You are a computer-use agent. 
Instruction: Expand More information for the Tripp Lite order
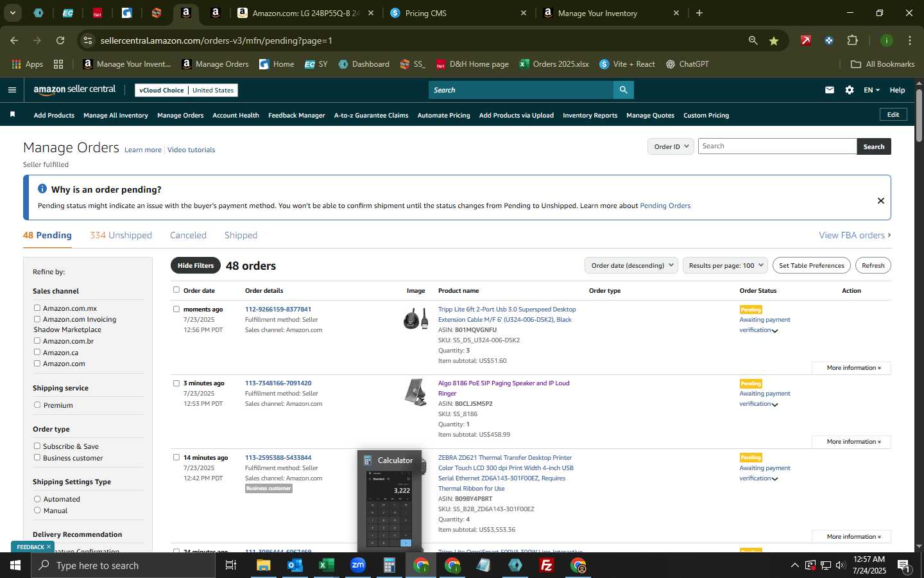point(851,368)
